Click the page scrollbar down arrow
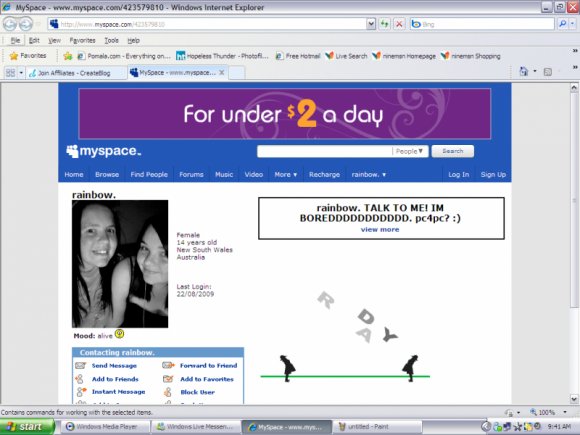The width and height of the screenshot is (580, 435). point(574,399)
